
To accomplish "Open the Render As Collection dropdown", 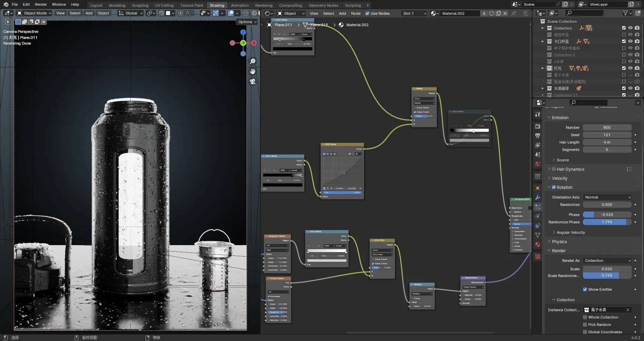I will pos(607,261).
